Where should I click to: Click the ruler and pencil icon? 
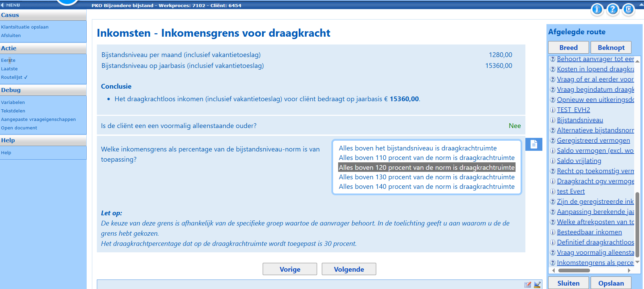[x=537, y=285]
